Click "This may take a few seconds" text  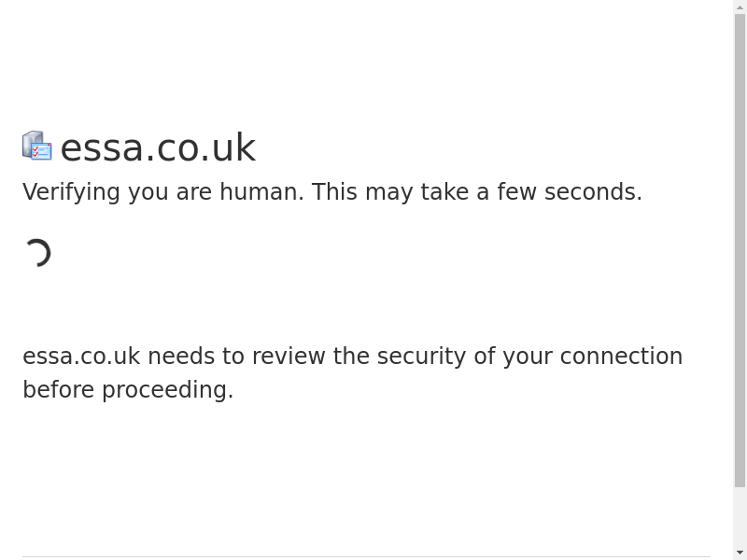click(x=476, y=192)
